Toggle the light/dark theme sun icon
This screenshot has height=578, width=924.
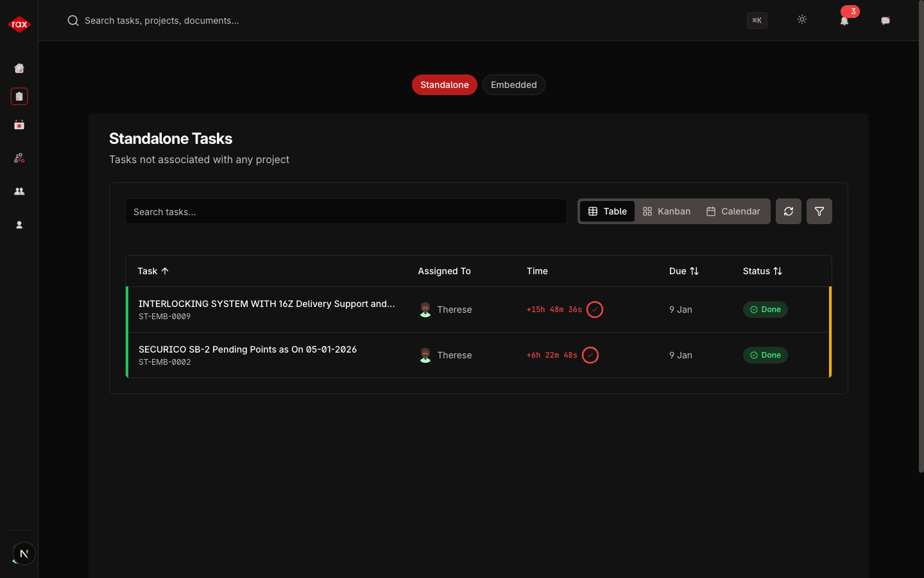(802, 20)
